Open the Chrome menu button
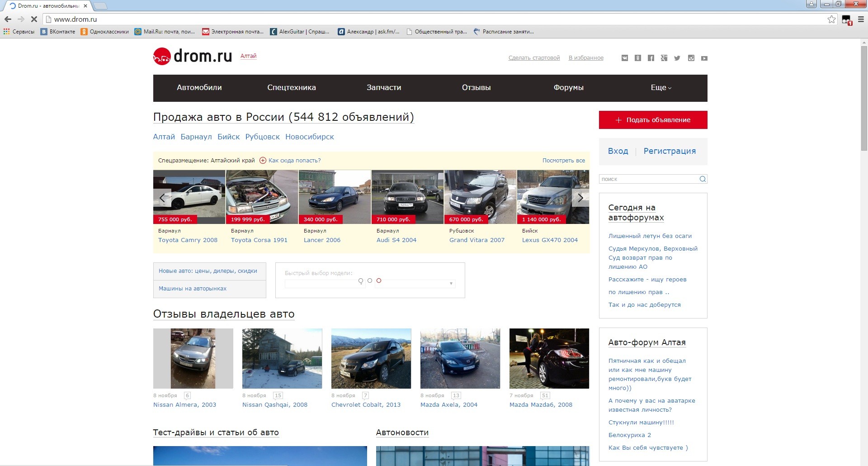The height and width of the screenshot is (466, 868). tap(861, 19)
